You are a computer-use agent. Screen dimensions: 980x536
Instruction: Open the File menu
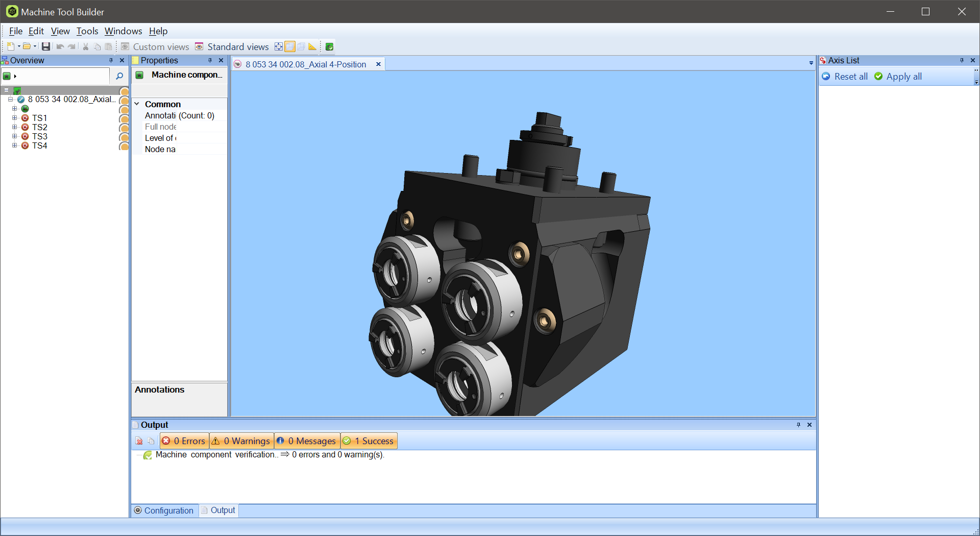16,31
